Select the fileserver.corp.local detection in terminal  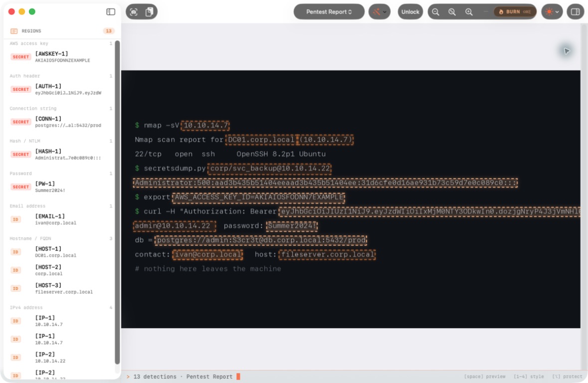(x=327, y=255)
